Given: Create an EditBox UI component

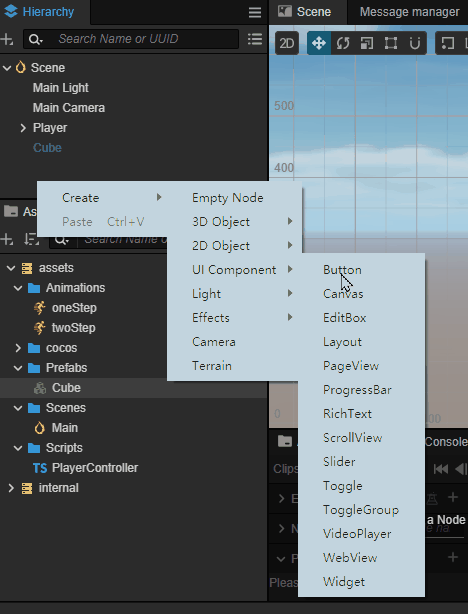Looking at the screenshot, I should [361, 318].
